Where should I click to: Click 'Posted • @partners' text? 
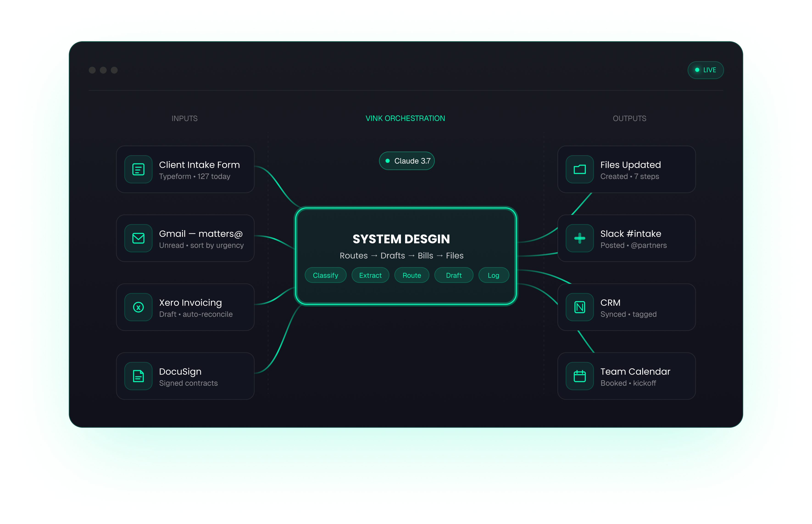coord(633,245)
